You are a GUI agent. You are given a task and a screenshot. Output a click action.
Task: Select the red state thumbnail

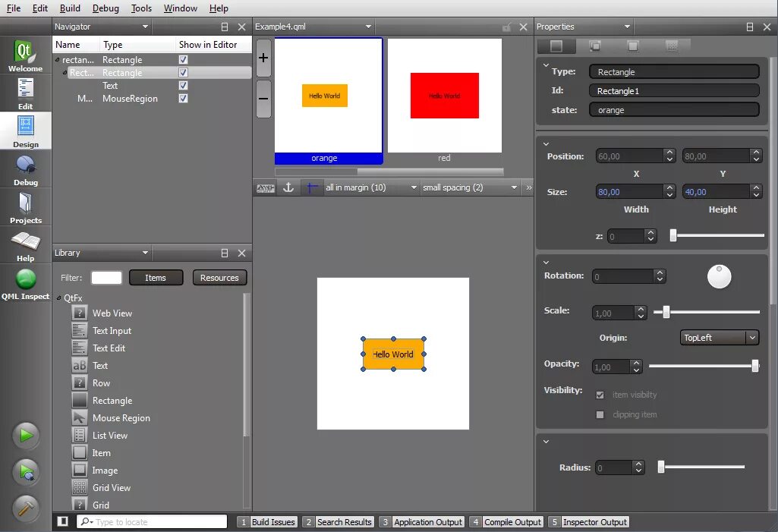coord(445,96)
